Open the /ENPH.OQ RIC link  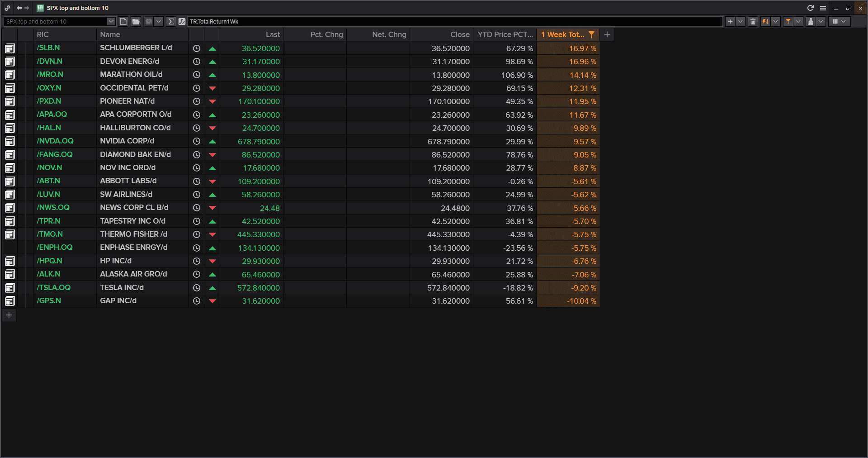(55, 248)
